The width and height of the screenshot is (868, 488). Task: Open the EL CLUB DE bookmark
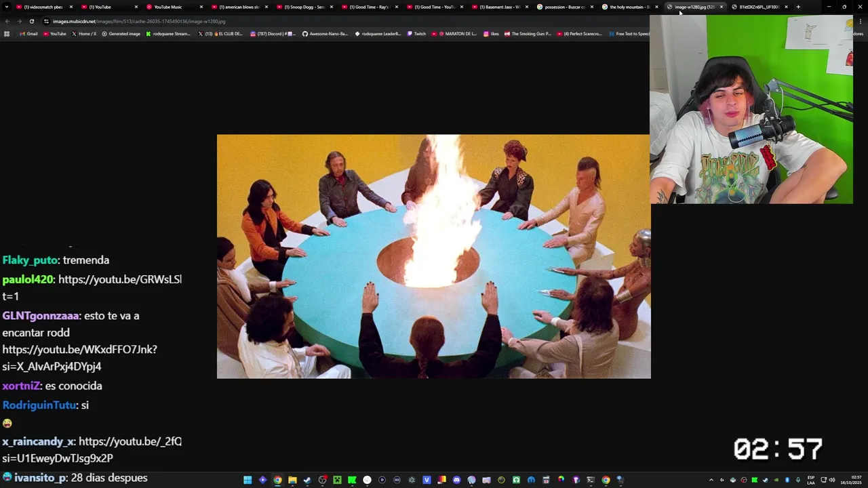(220, 34)
